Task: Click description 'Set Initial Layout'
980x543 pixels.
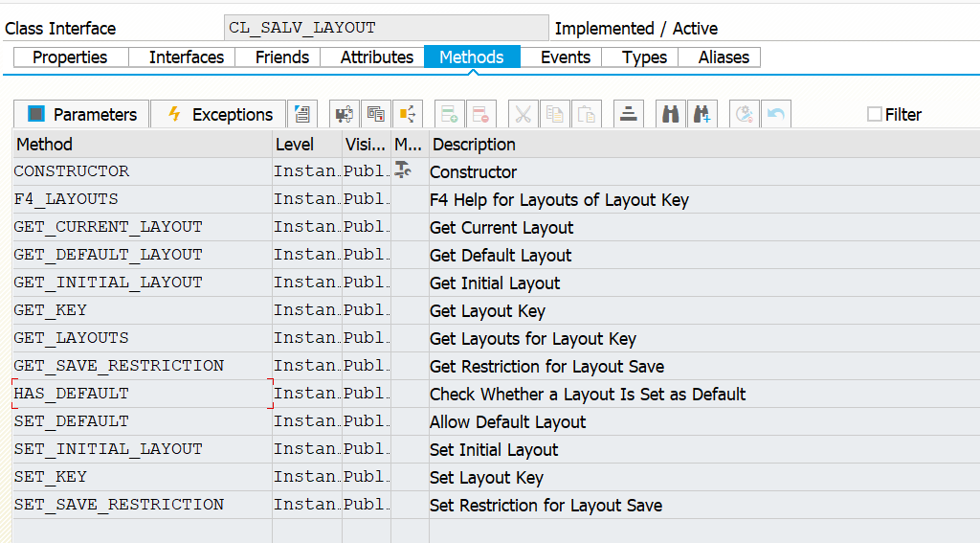Action: [494, 450]
